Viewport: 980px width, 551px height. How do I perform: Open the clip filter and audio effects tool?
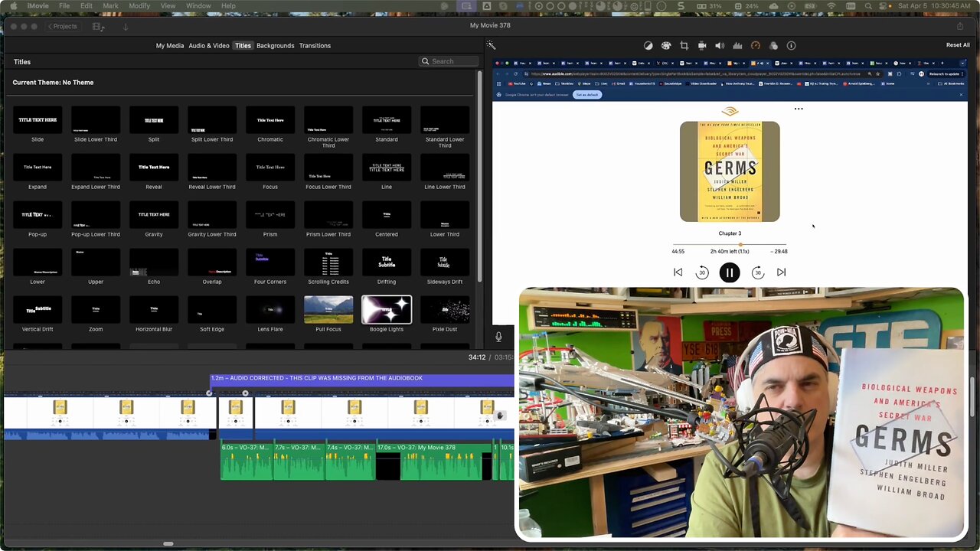(x=773, y=45)
